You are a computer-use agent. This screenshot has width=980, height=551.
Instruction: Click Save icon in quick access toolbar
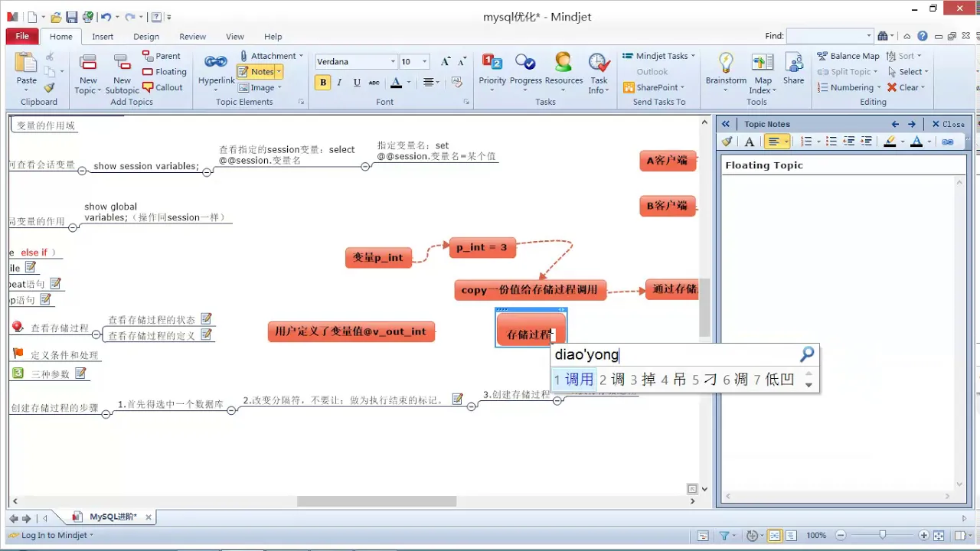point(71,17)
